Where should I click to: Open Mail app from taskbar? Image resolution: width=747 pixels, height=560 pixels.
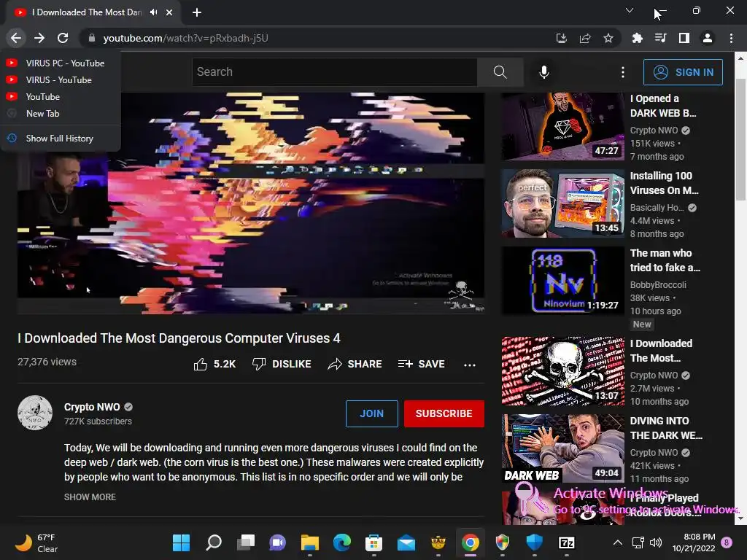click(406, 542)
